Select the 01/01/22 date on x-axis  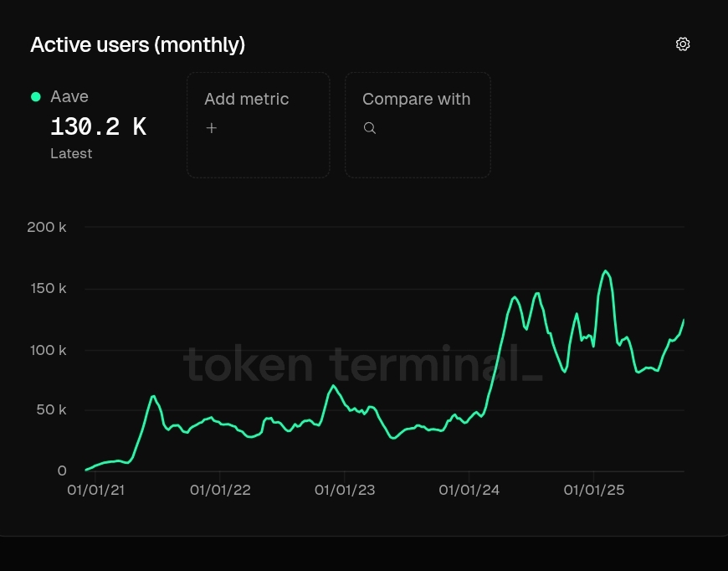coord(220,491)
